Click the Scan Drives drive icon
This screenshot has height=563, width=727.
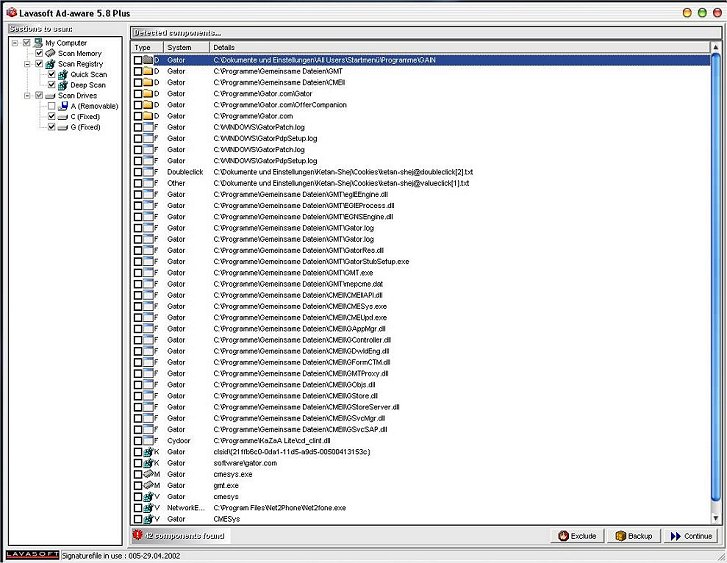50,96
